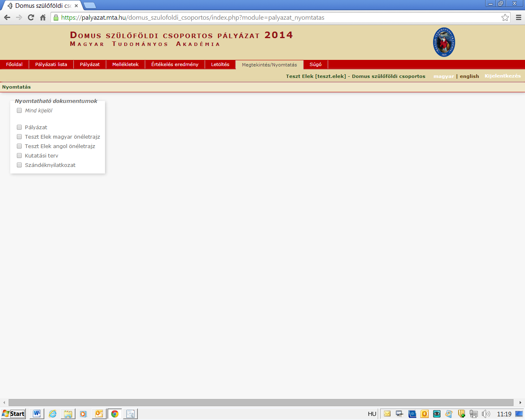Open Windows Media Player in taskbar

pos(83,413)
